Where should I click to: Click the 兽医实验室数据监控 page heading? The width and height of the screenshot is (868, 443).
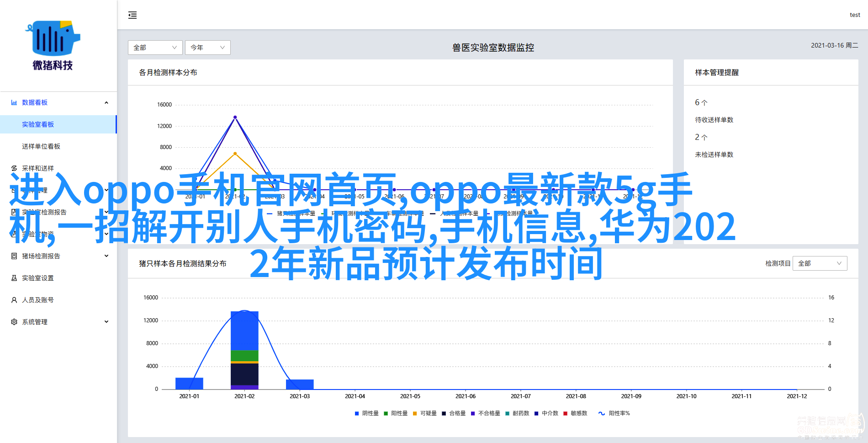pos(493,48)
